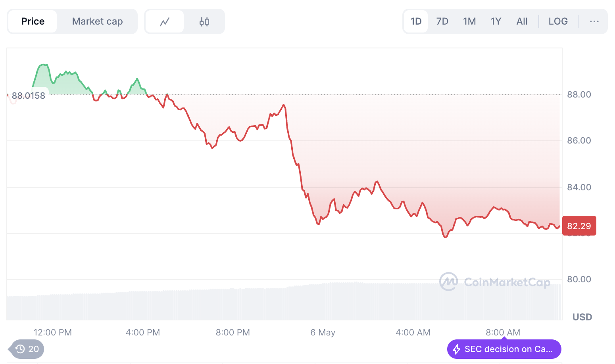
Task: Select the 1D time range
Action: pyautogui.click(x=416, y=21)
